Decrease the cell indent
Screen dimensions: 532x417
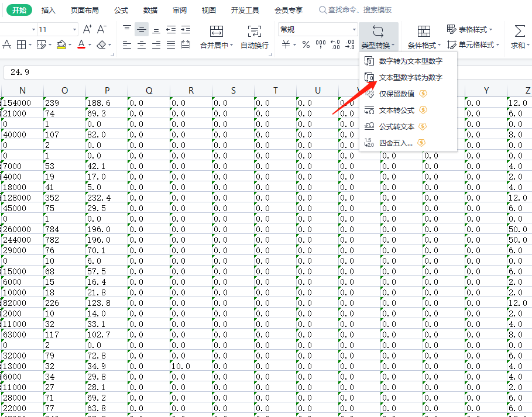(171, 30)
